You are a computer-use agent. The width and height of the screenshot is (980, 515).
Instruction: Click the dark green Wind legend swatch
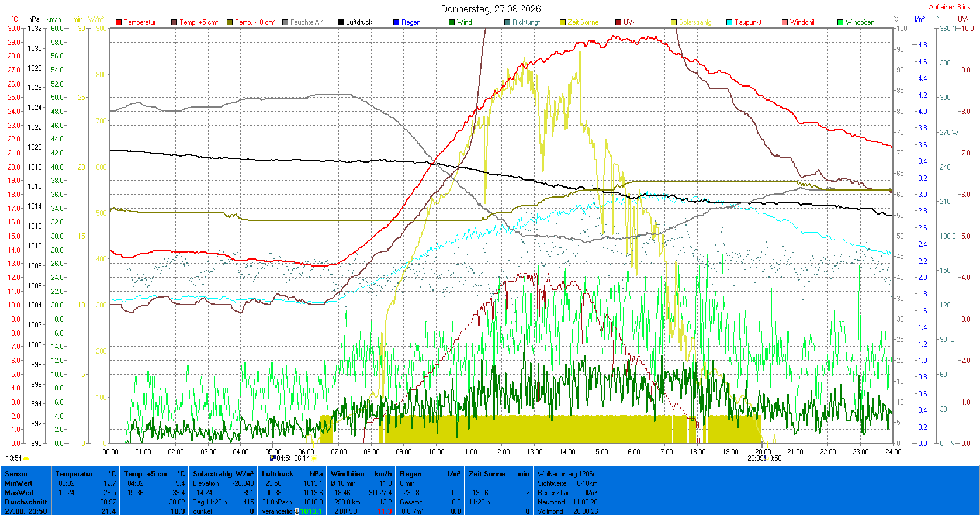pos(452,22)
